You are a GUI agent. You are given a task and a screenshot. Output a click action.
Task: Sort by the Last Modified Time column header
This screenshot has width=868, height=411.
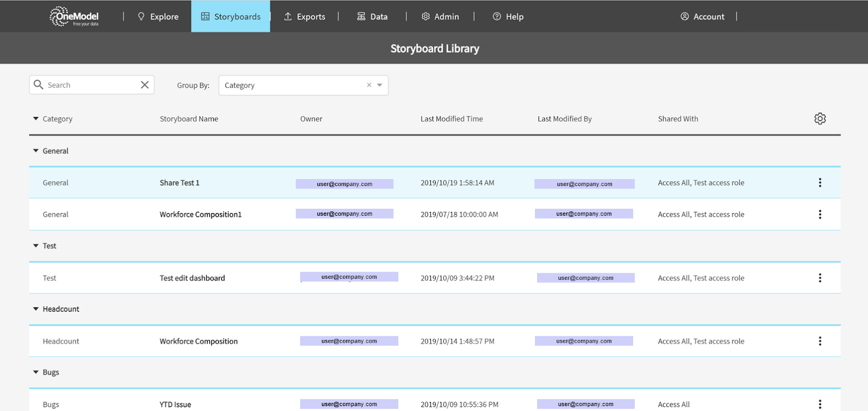pyautogui.click(x=451, y=119)
